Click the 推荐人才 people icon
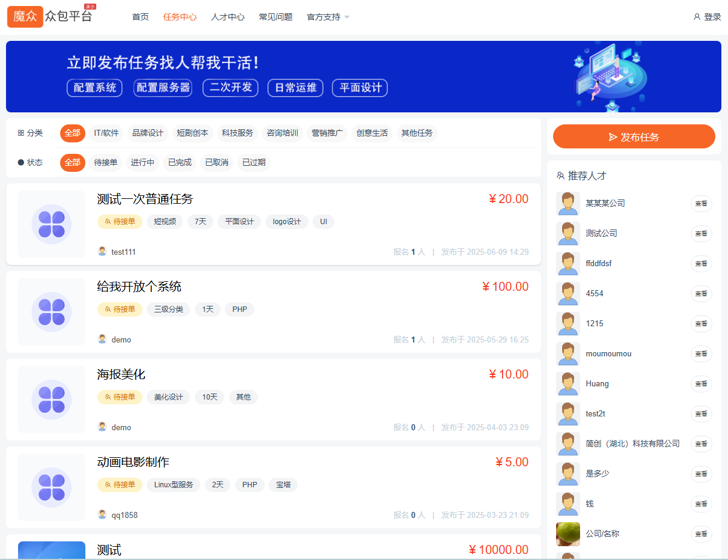728x560 pixels. click(560, 176)
